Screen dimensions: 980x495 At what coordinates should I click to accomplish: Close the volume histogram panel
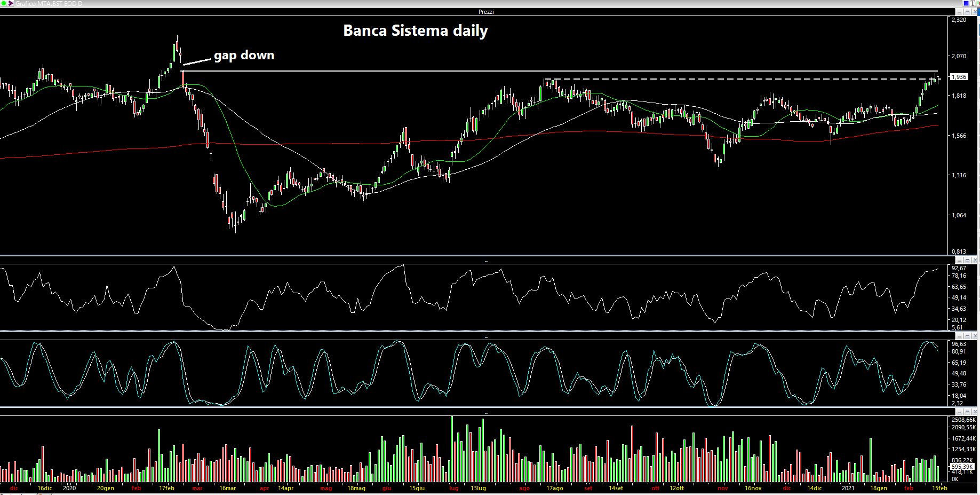tap(974, 412)
